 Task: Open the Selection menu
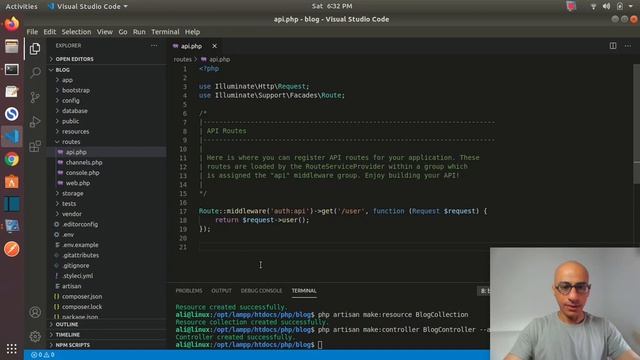pyautogui.click(x=76, y=32)
